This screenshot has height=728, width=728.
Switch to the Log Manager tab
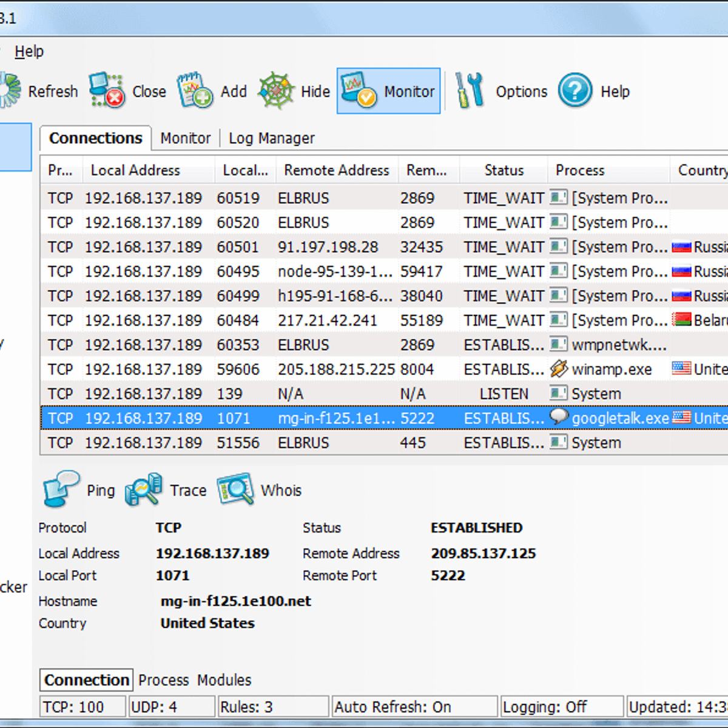tap(271, 138)
